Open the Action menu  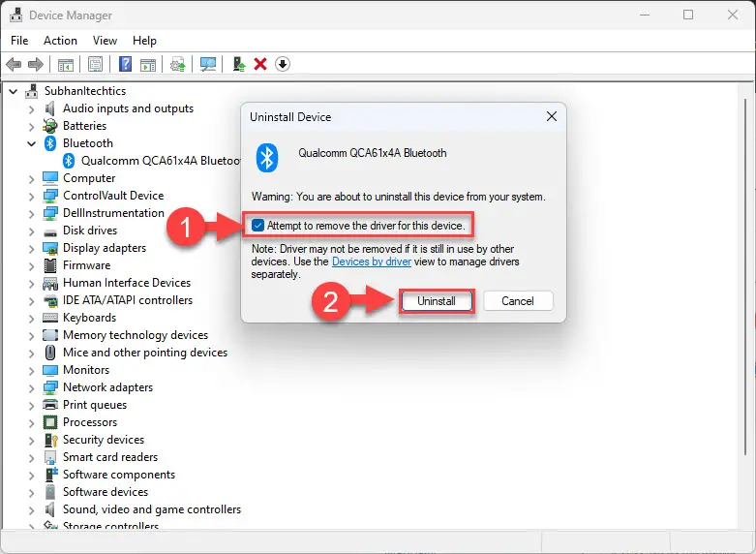click(60, 41)
